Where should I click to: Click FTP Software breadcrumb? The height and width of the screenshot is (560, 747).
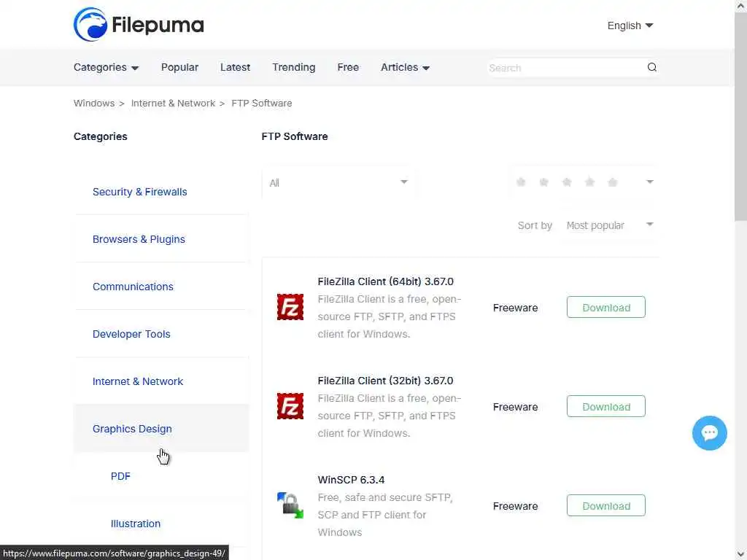[262, 104]
